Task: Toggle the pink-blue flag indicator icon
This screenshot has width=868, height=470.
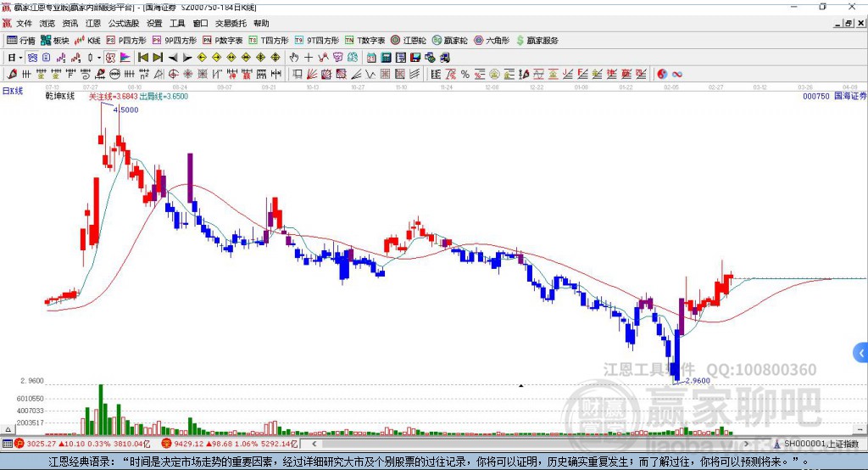Action: click(125, 58)
